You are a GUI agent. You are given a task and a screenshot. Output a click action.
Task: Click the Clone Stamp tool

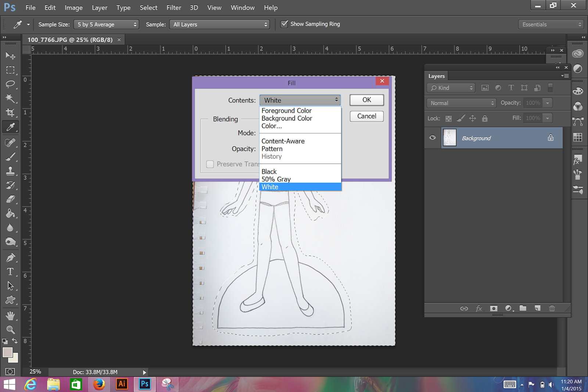pos(10,171)
